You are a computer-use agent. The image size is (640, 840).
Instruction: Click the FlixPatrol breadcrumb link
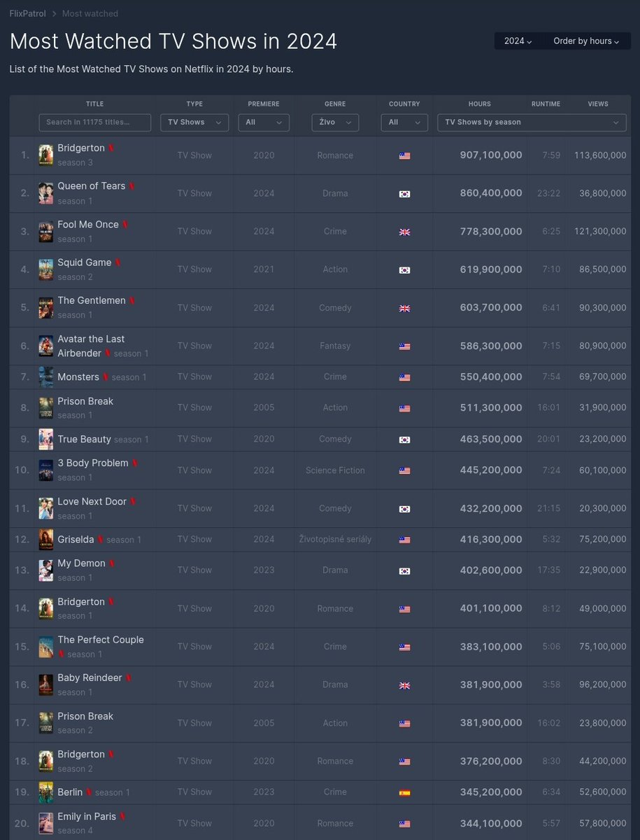point(27,13)
